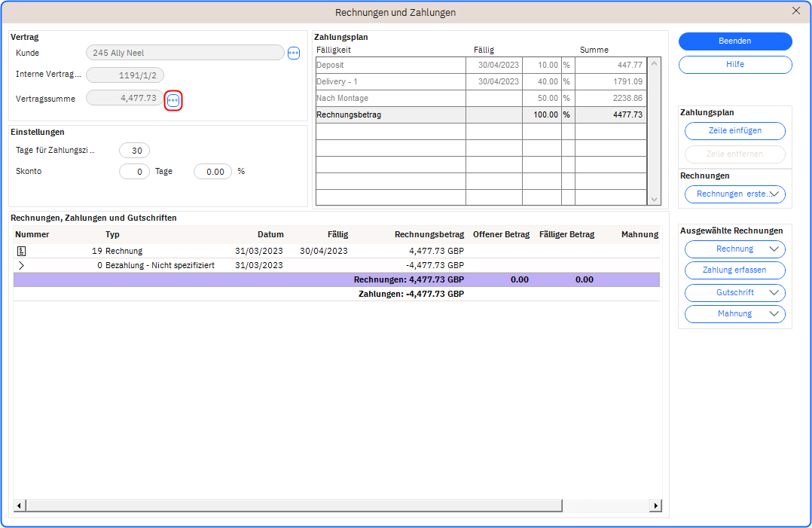The image size is (812, 528).
Task: Expand the Bezahlung payment row chevron
Action: pyautogui.click(x=21, y=265)
